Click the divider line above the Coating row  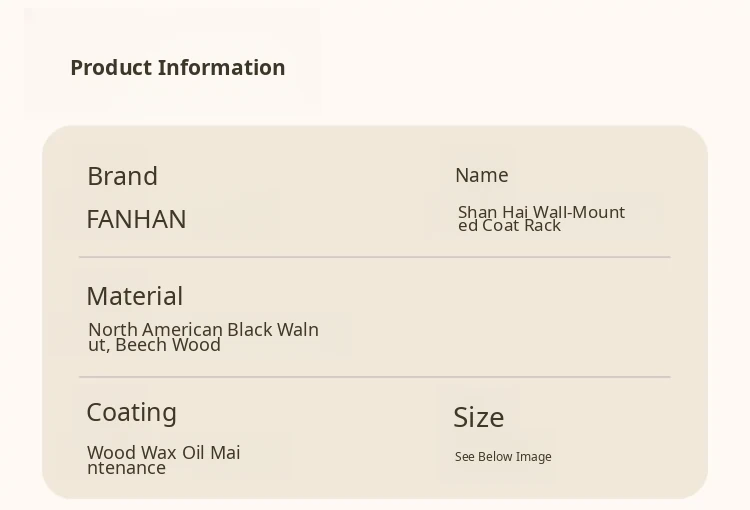374,377
